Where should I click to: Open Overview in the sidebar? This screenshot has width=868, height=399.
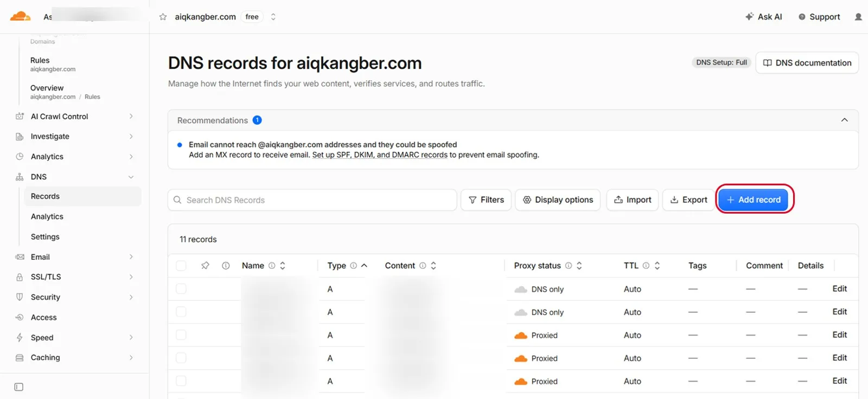click(x=47, y=88)
